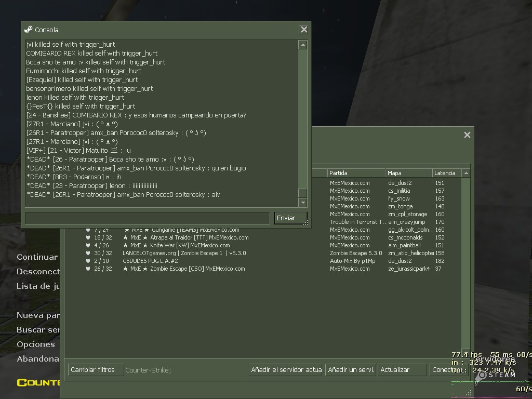The width and height of the screenshot is (532, 399).
Task: Select Buscar servidores in the main menu
Action: [38, 330]
